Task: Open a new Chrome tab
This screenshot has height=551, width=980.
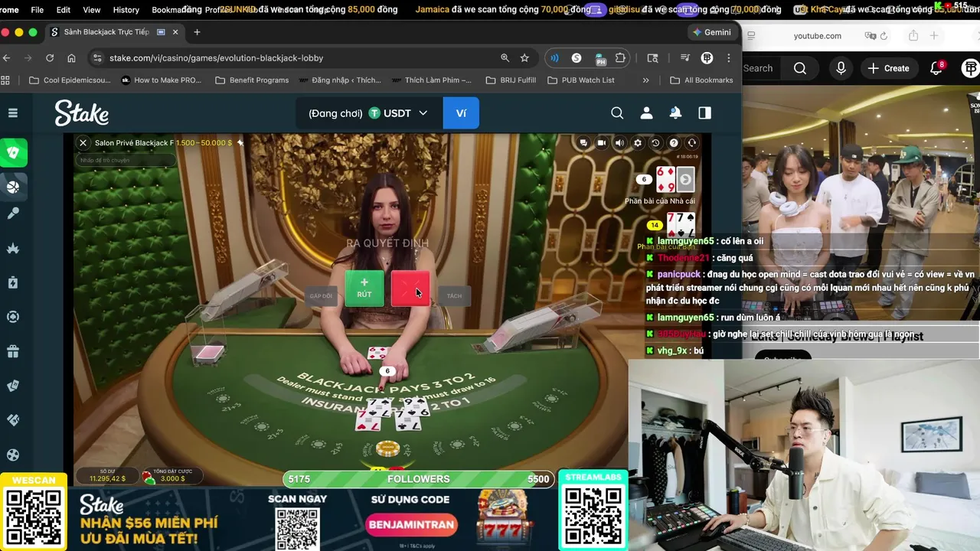Action: click(197, 32)
